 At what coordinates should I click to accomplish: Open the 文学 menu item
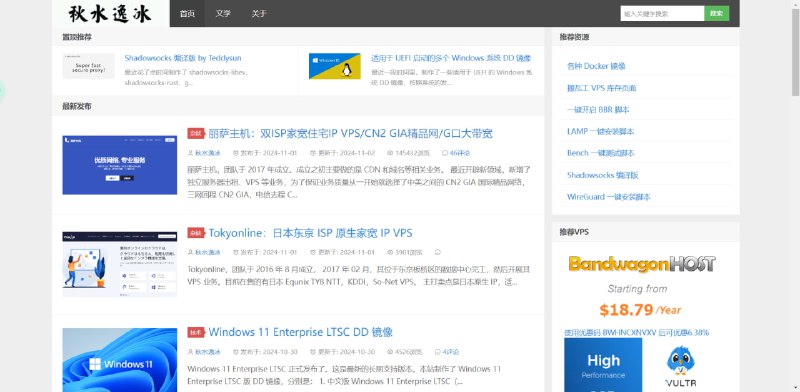tap(223, 13)
